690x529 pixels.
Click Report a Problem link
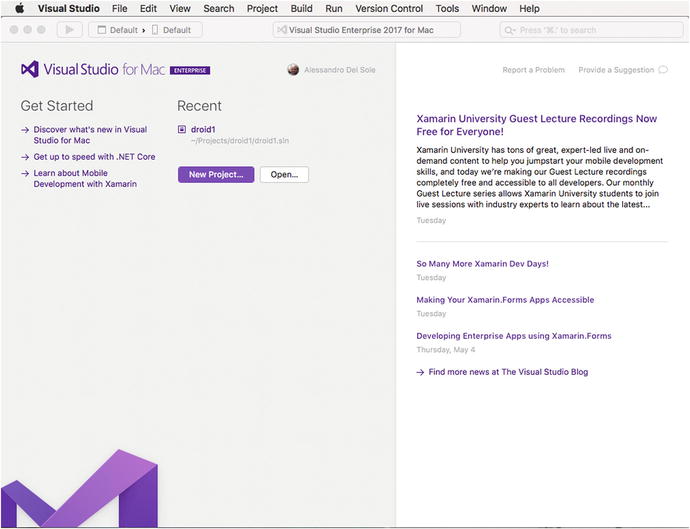pyautogui.click(x=533, y=70)
